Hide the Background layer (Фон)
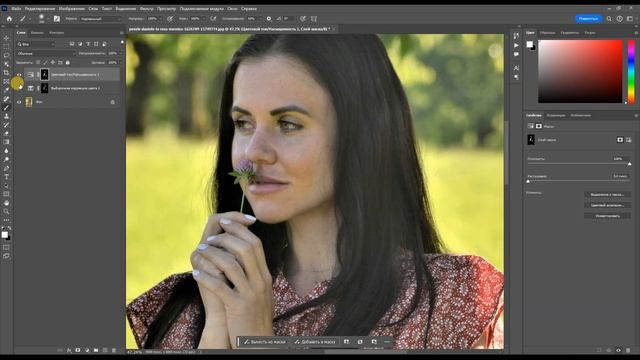Viewport: 640px width, 360px height. pos(19,102)
